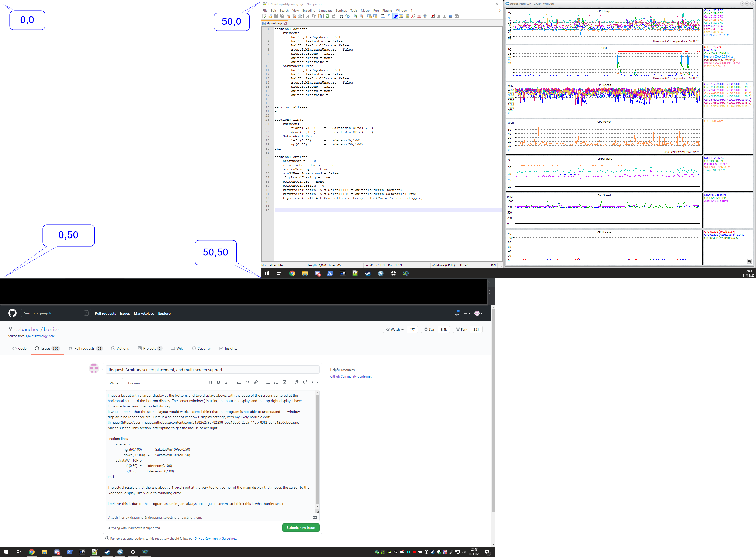Click the Insert link icon above comment box

click(256, 382)
